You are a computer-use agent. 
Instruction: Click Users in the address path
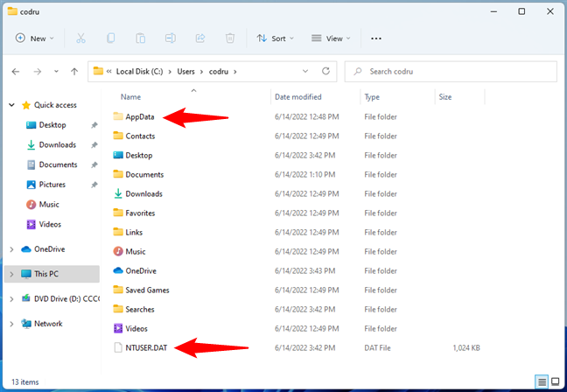click(185, 72)
